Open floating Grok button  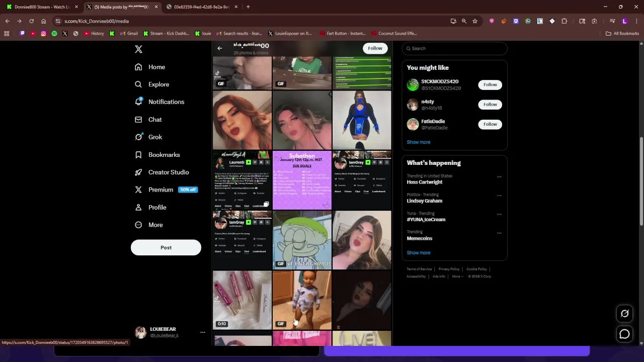624,314
